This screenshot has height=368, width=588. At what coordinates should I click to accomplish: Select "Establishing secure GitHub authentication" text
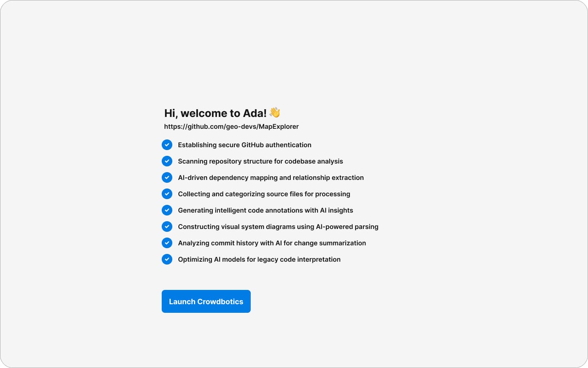point(245,145)
